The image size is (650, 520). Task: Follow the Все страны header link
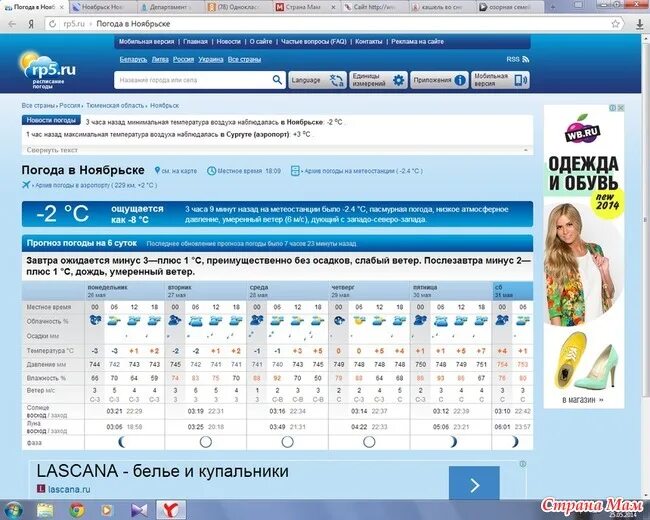(x=244, y=59)
